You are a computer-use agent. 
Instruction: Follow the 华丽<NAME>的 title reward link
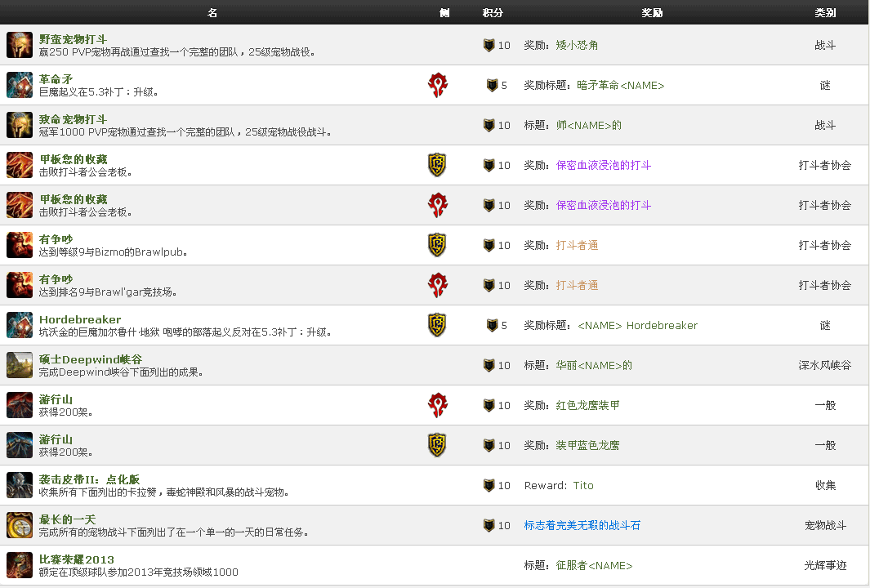(594, 365)
